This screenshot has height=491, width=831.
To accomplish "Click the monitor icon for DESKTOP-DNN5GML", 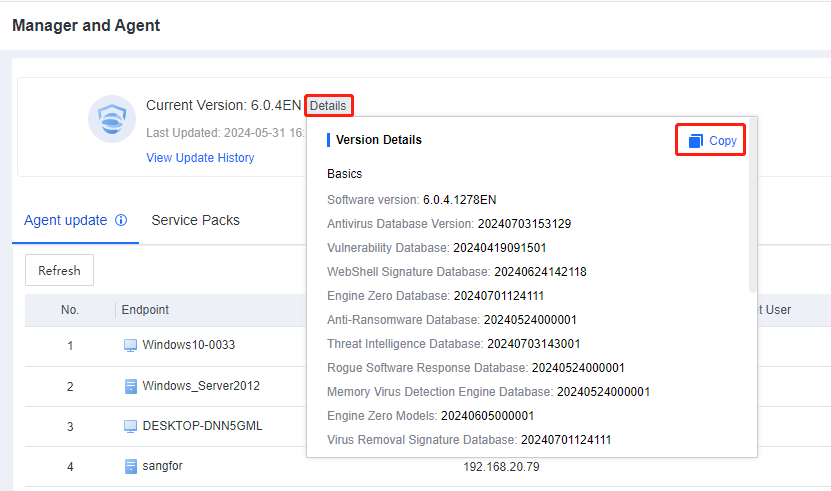I will (130, 426).
